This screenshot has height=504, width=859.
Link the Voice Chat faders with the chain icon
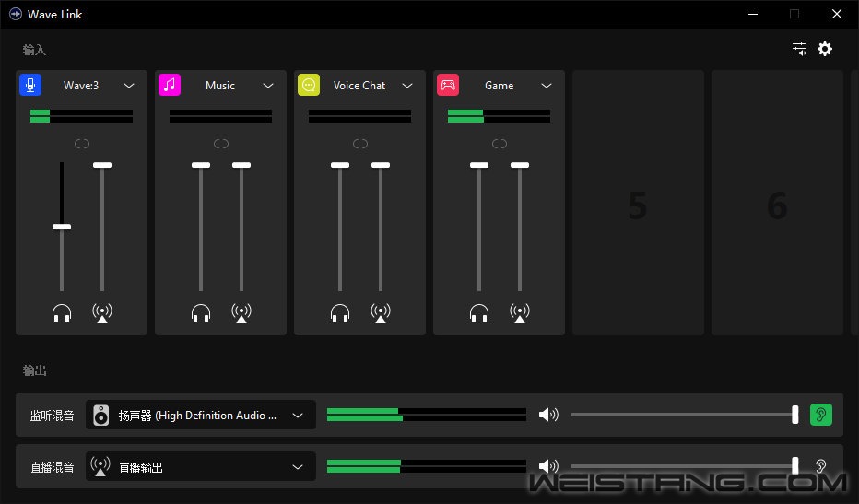pyautogui.click(x=360, y=144)
